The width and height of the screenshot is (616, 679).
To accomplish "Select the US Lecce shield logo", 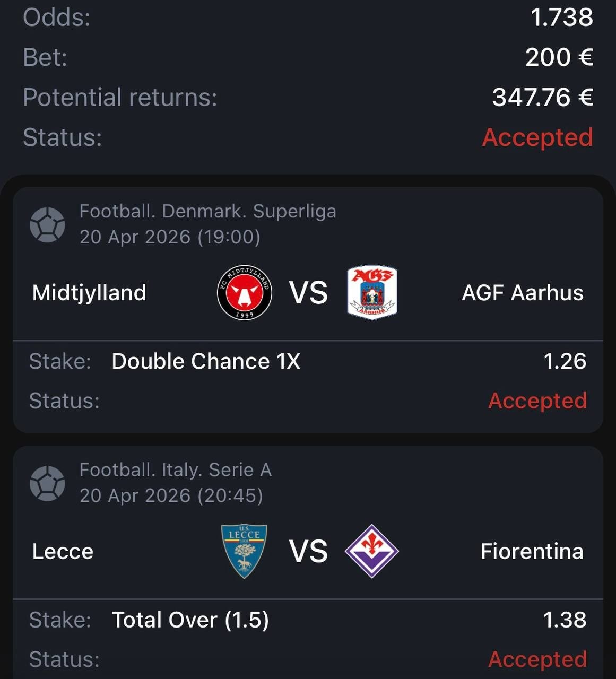I will [244, 551].
